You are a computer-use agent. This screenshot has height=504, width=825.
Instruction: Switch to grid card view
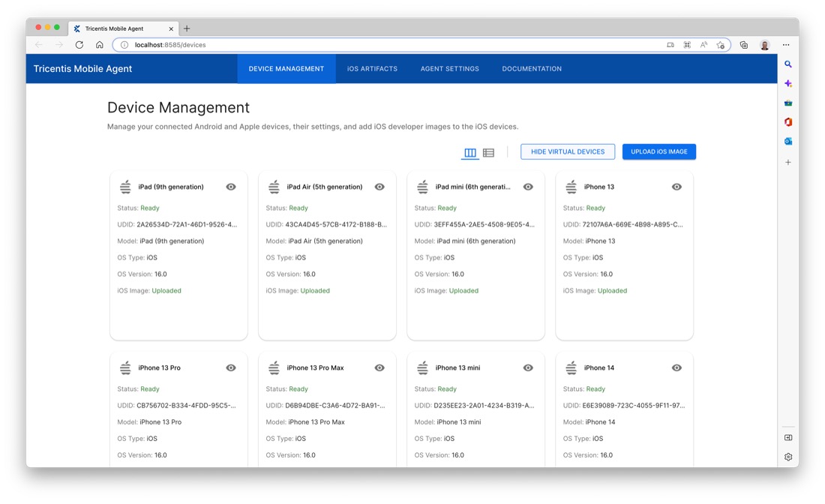[x=469, y=152]
